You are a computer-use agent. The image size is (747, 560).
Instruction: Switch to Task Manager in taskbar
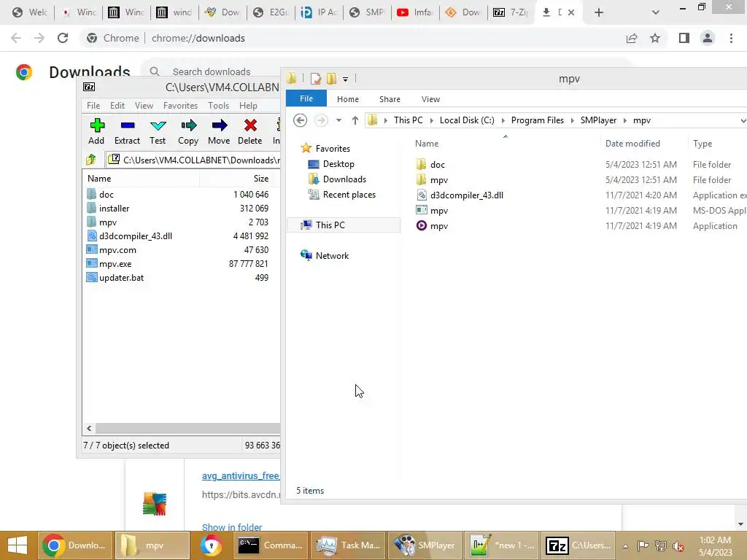(x=348, y=545)
